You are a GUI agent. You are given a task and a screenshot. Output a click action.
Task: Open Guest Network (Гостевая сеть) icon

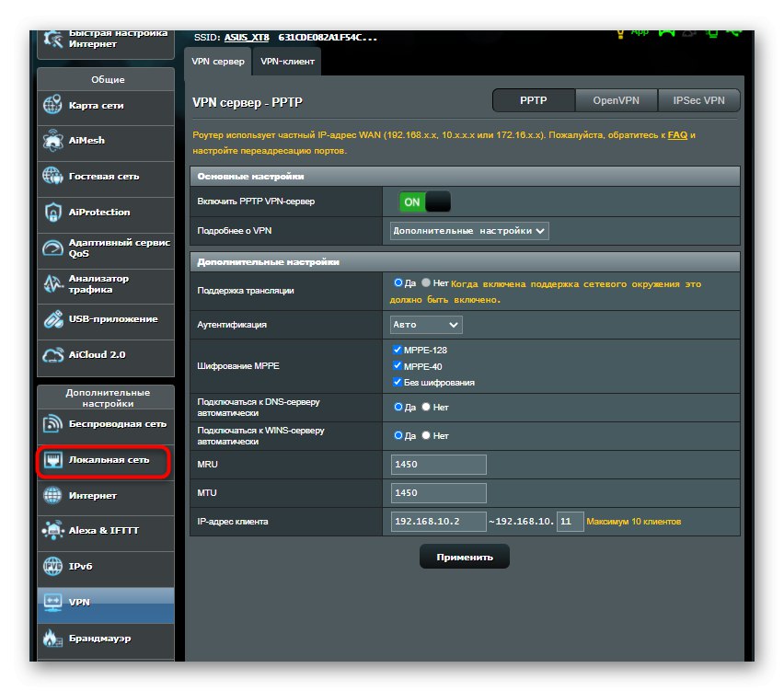click(x=52, y=176)
